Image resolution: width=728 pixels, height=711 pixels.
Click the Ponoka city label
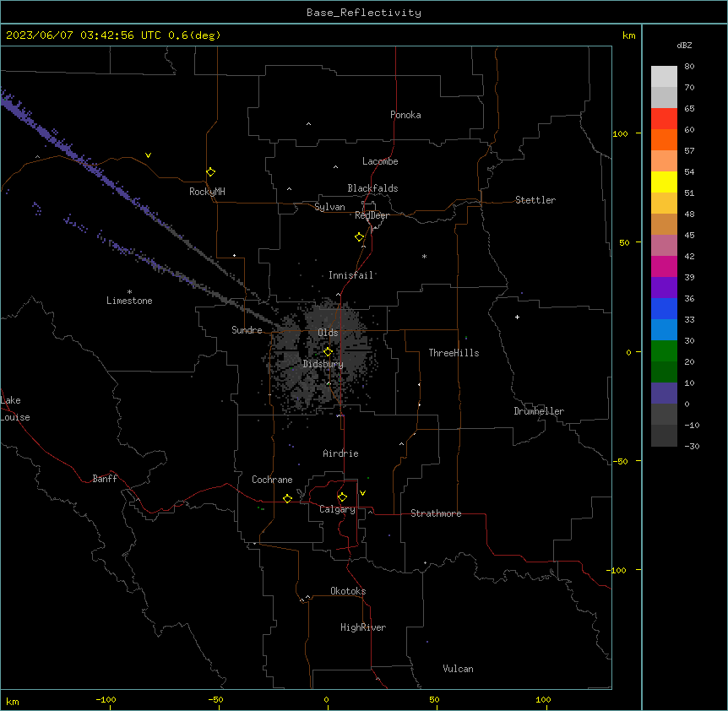tap(405, 115)
